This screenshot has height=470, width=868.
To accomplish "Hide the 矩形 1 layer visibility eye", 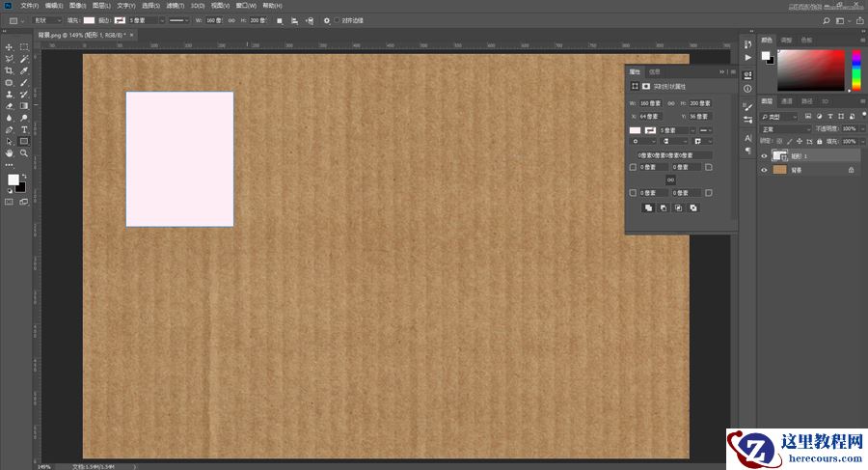I will pos(765,155).
